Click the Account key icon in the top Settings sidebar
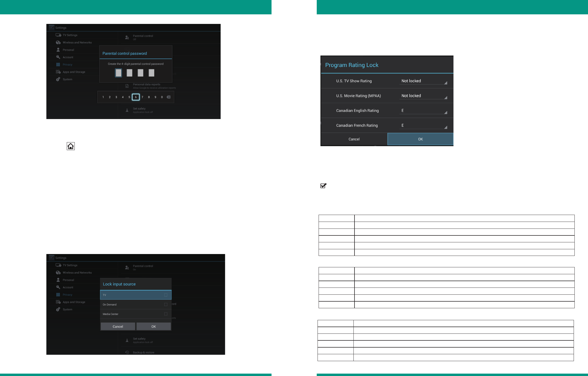Viewport: 588px width, 376px height. (x=58, y=57)
